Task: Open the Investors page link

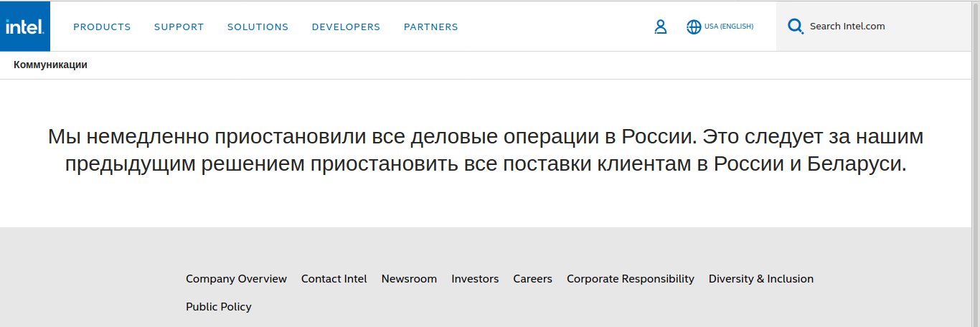Action: coord(475,279)
